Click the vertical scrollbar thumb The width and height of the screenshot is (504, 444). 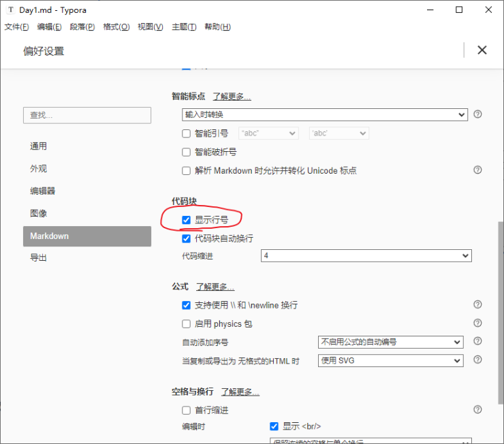tap(501, 313)
